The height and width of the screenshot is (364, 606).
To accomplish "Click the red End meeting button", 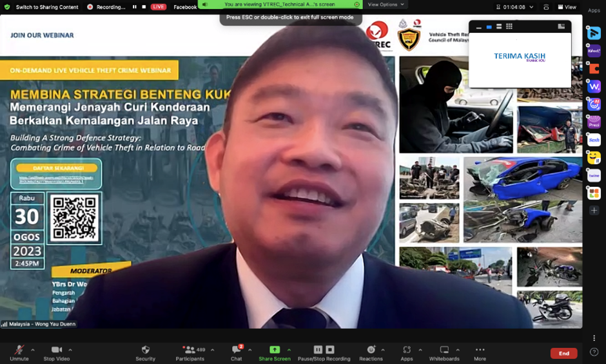I will [563, 353].
